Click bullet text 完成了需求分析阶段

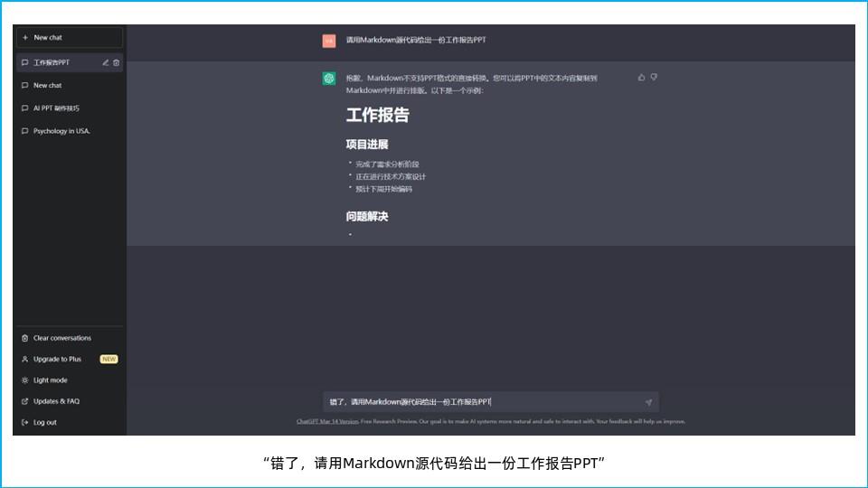387,164
